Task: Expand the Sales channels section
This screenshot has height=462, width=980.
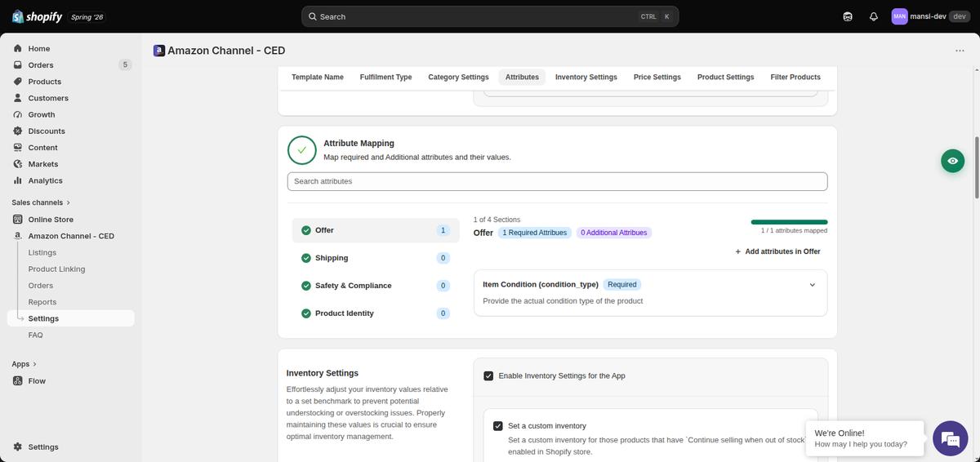Action: 41,202
